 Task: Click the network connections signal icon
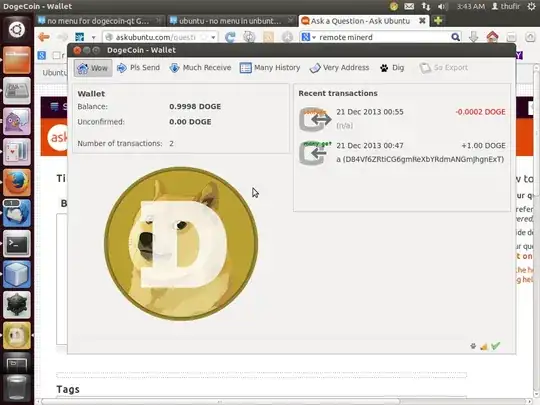484,346
